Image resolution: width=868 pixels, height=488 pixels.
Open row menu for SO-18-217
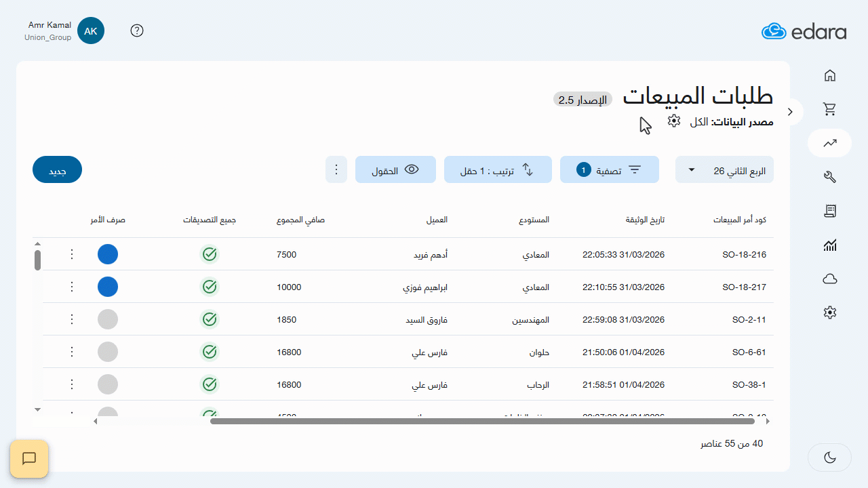tap(72, 287)
